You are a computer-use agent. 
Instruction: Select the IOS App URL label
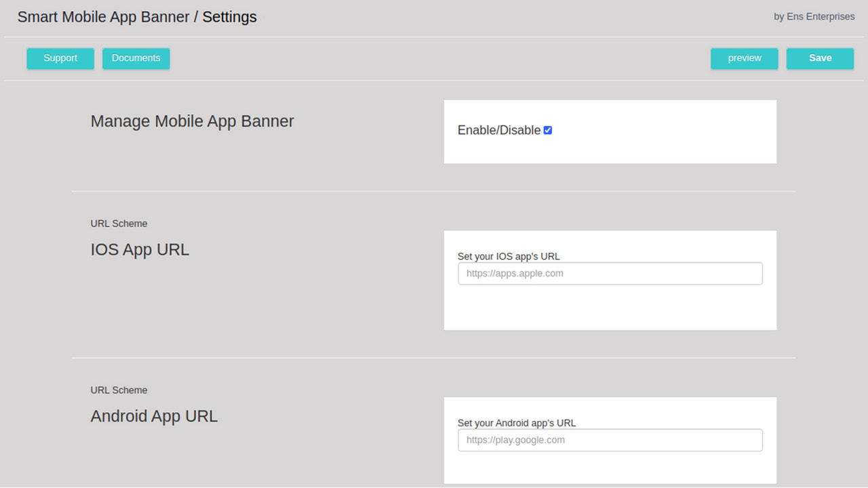(139, 249)
